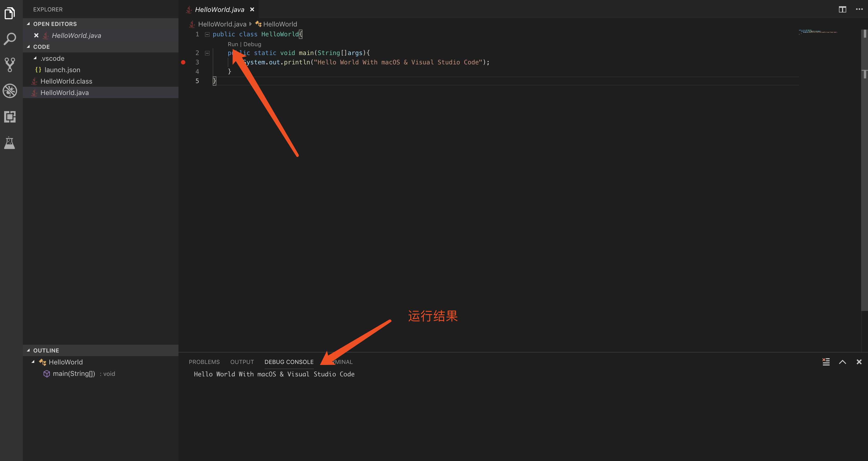
Task: Click HelloWorld class in the breadcrumb
Action: (280, 24)
